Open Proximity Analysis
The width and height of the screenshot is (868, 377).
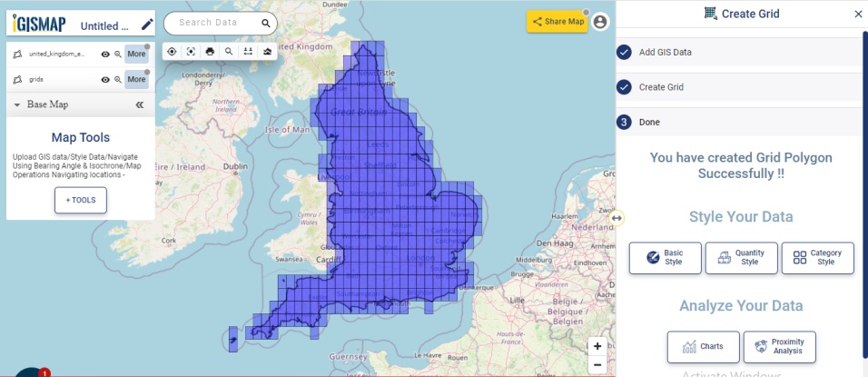[779, 347]
